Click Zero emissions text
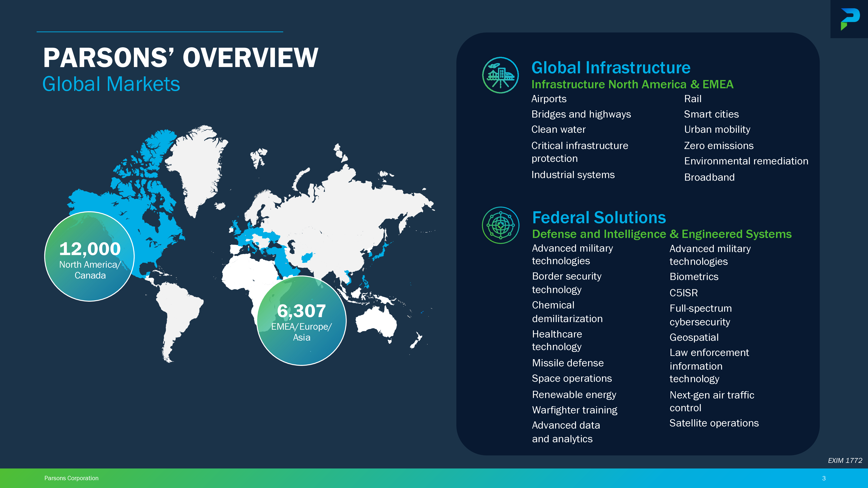Image resolution: width=868 pixels, height=488 pixels. [719, 146]
